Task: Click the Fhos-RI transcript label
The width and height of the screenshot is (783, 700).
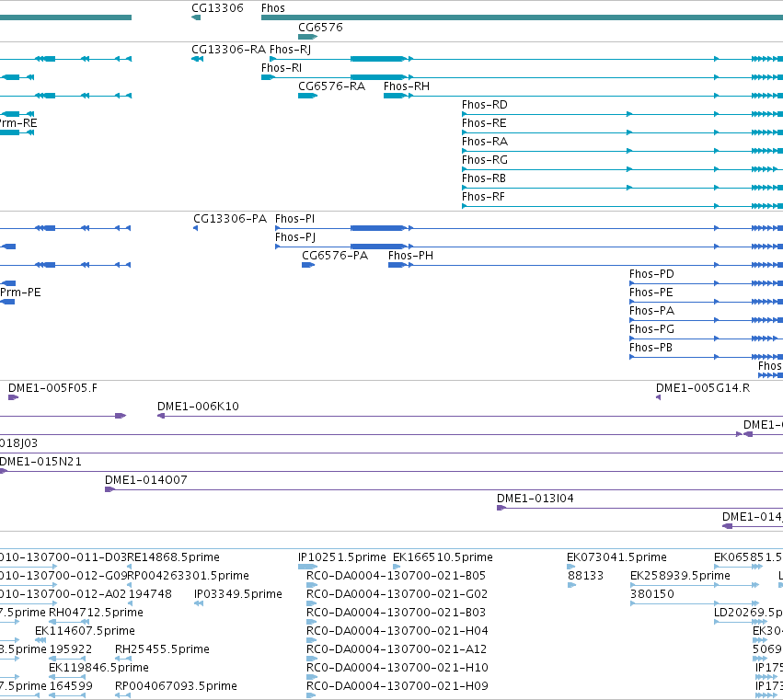Action: point(282,68)
